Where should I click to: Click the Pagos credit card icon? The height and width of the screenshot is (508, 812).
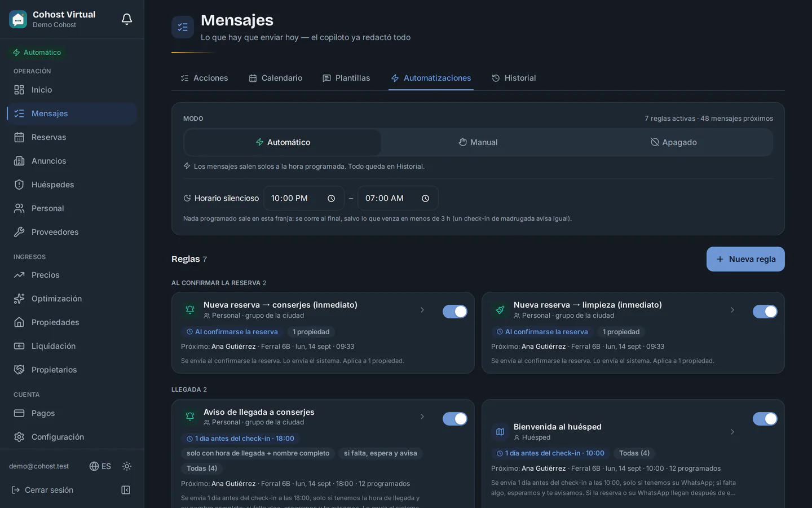coord(19,413)
